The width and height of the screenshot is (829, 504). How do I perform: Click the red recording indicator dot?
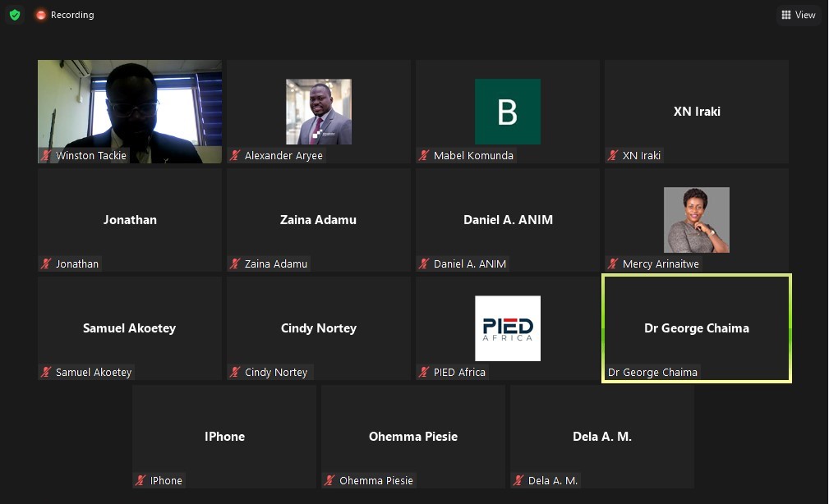point(40,14)
